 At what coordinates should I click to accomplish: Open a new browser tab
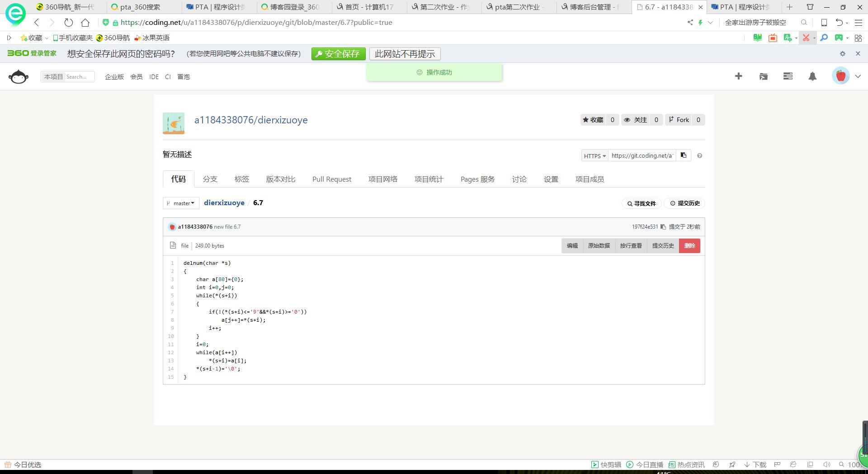pyautogui.click(x=789, y=7)
